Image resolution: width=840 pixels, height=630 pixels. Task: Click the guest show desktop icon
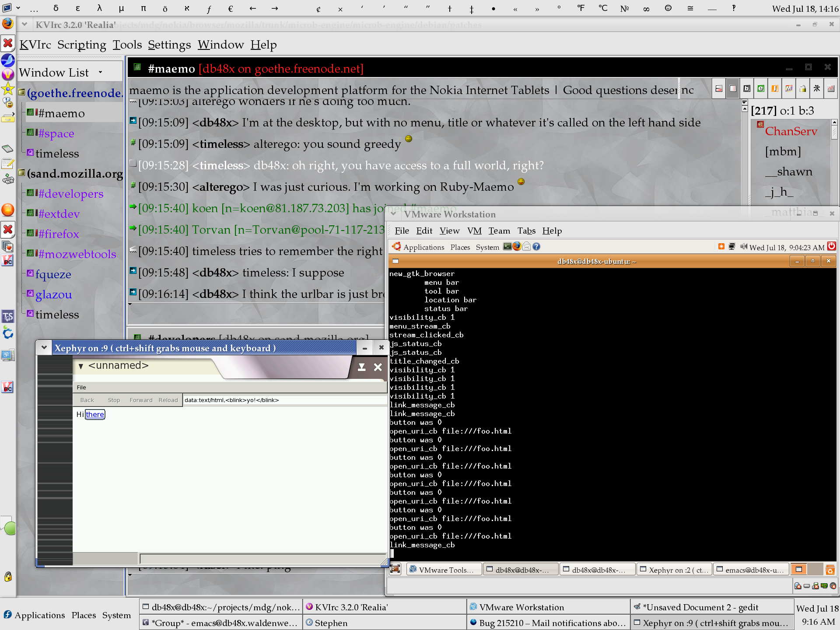tap(395, 569)
